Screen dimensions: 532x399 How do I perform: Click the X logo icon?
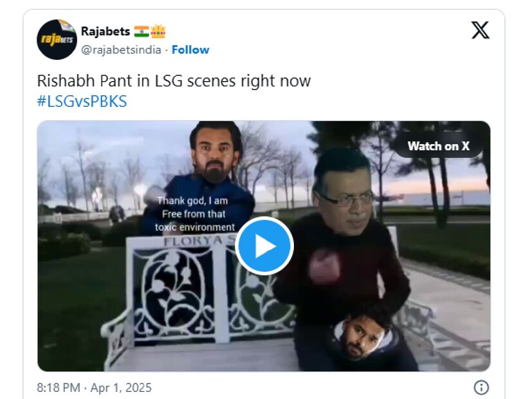point(480,30)
